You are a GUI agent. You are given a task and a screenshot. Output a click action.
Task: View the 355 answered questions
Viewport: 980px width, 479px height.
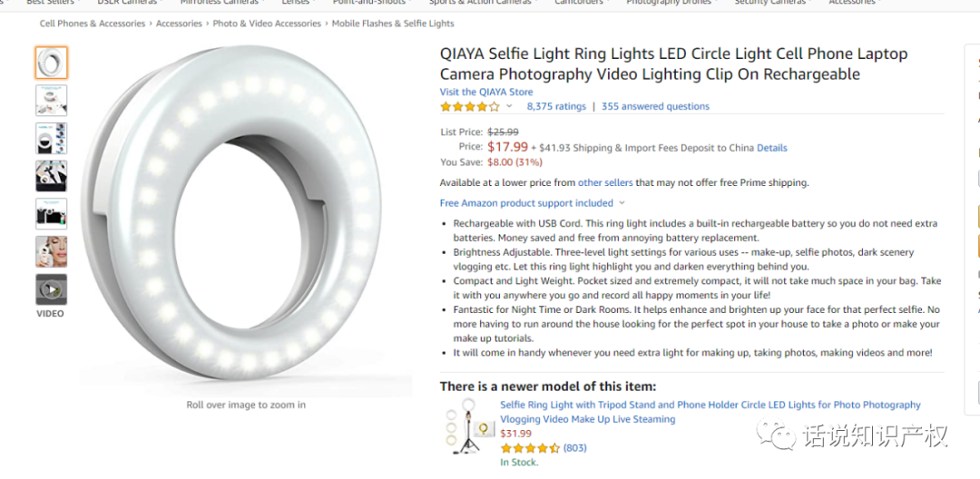pyautogui.click(x=655, y=106)
